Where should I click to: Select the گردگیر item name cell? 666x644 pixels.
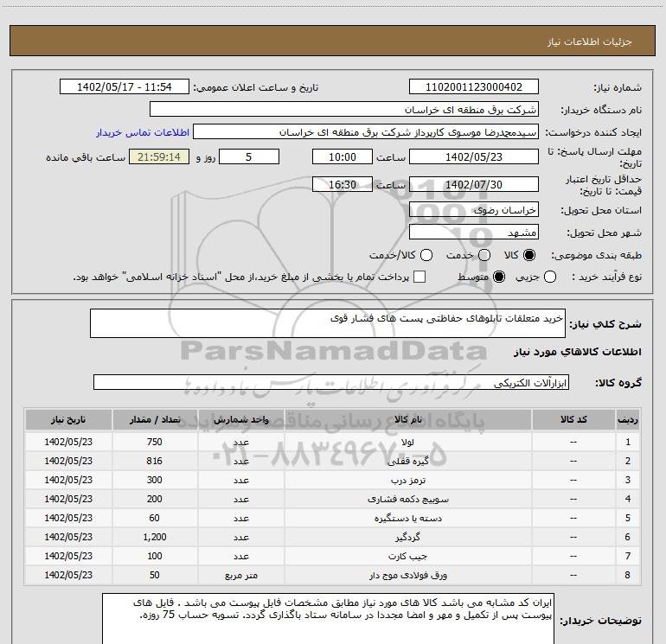[407, 537]
